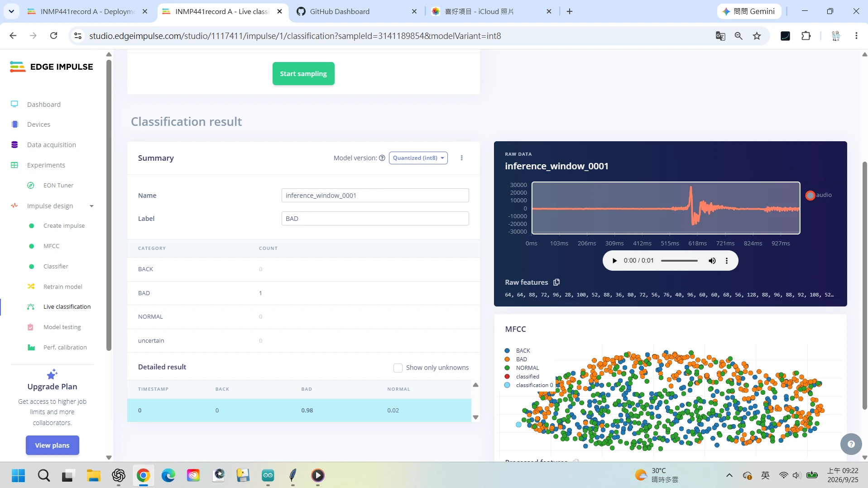This screenshot has width=868, height=488.
Task: Copy raw features with the clipboard icon
Action: coord(556,282)
